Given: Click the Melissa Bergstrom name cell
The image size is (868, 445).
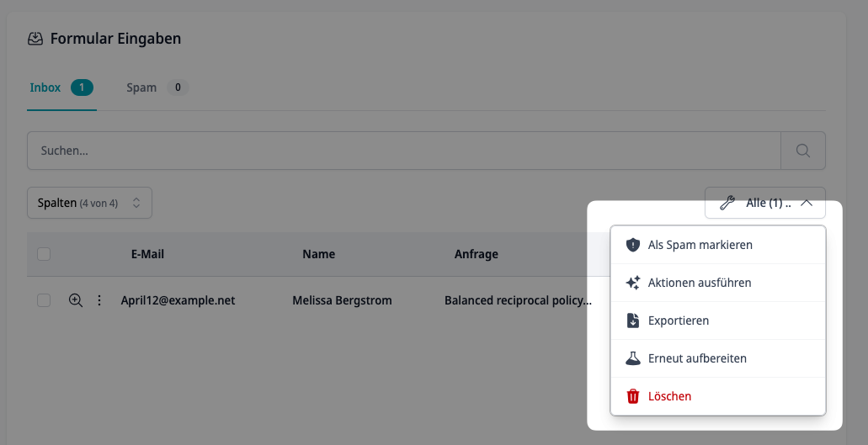Looking at the screenshot, I should pos(342,300).
